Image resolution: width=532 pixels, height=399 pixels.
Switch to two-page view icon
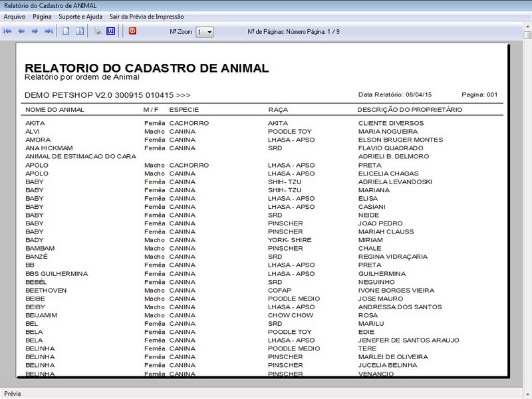pos(80,31)
